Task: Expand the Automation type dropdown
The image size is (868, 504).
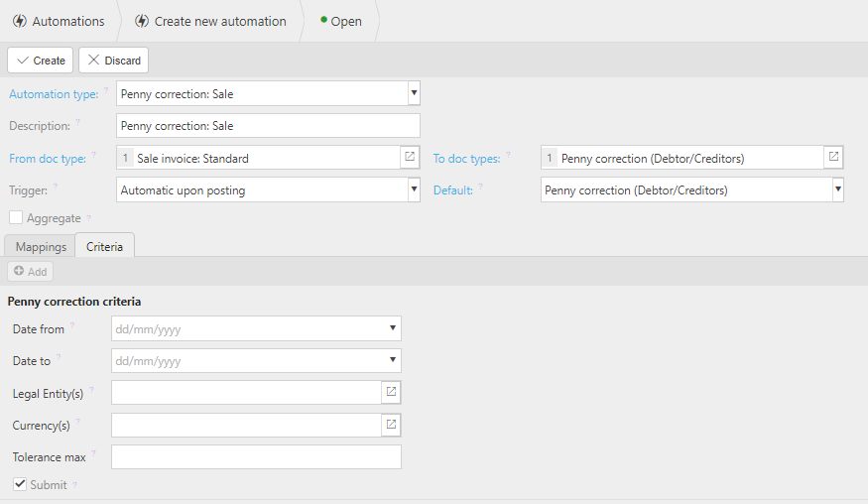Action: (x=414, y=93)
